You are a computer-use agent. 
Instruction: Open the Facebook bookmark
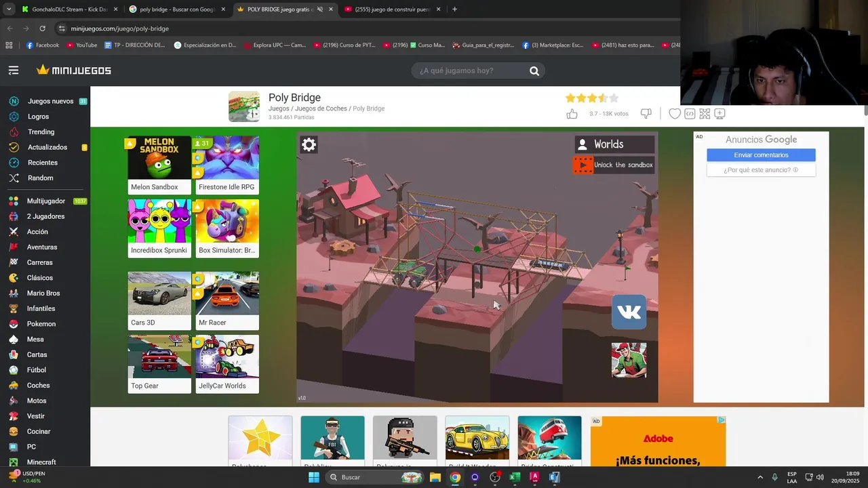(43, 45)
